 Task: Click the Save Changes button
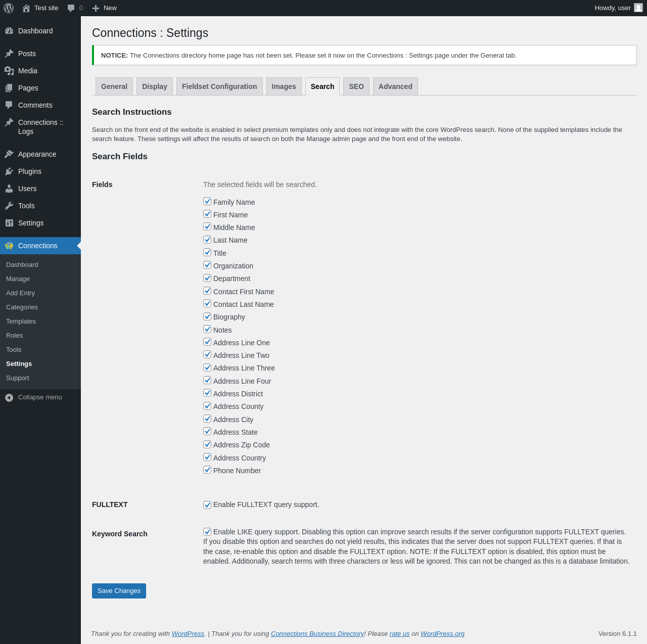pos(119,591)
